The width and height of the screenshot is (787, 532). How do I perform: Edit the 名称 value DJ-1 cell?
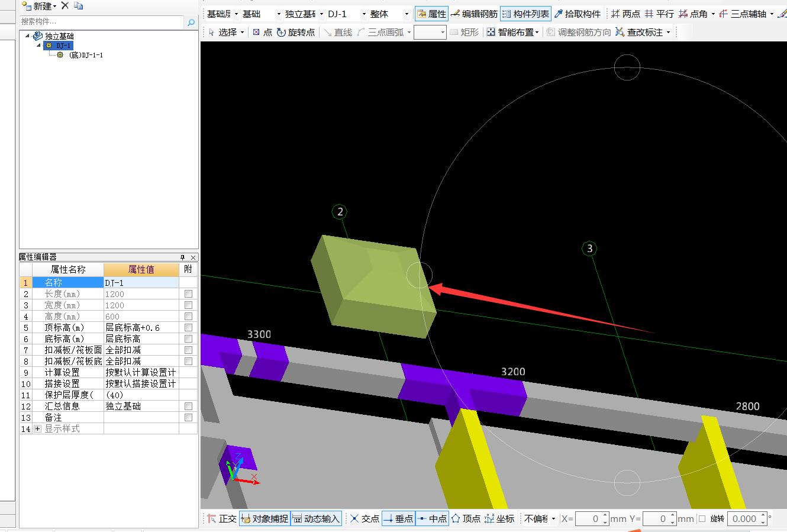(141, 283)
